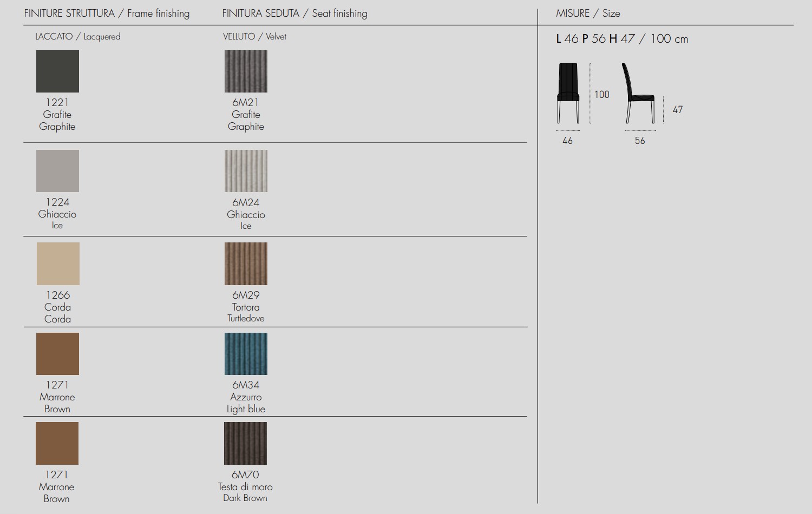The image size is (812, 514).
Task: Choose the 1266 Corda lacquered swatch
Action: 58,263
